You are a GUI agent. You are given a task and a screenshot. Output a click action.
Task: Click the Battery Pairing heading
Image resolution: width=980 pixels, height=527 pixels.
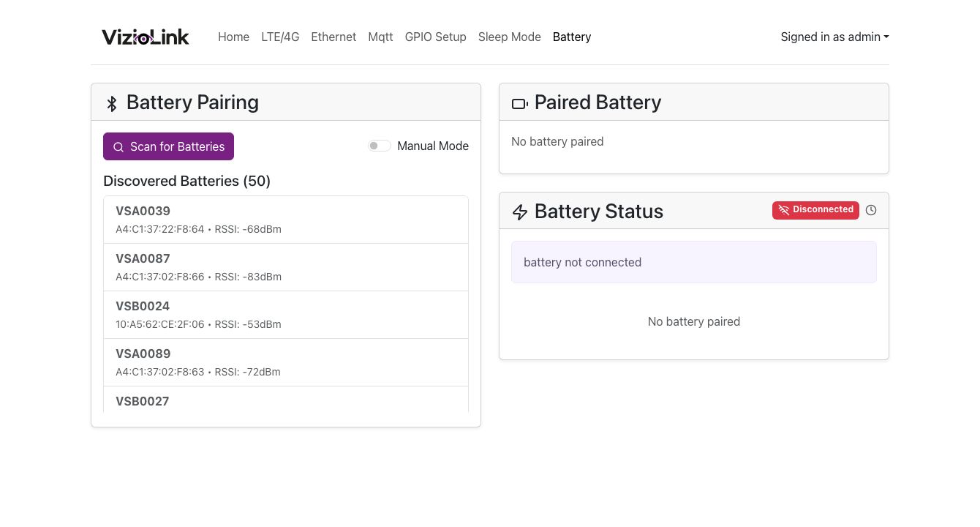click(x=192, y=102)
